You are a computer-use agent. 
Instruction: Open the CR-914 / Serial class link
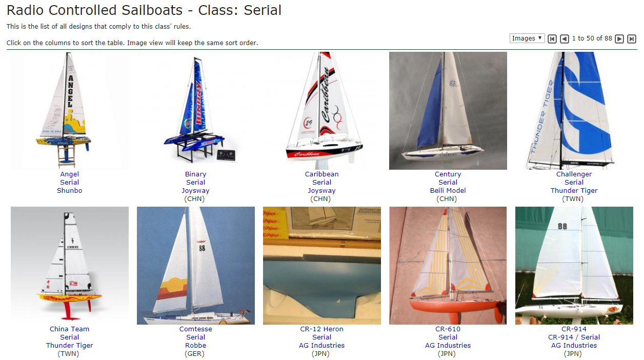pos(574,337)
